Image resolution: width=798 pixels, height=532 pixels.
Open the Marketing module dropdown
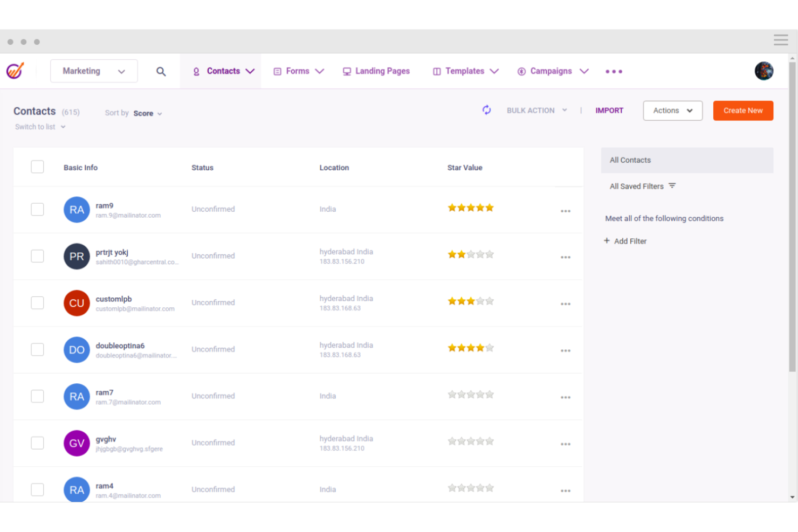(94, 71)
